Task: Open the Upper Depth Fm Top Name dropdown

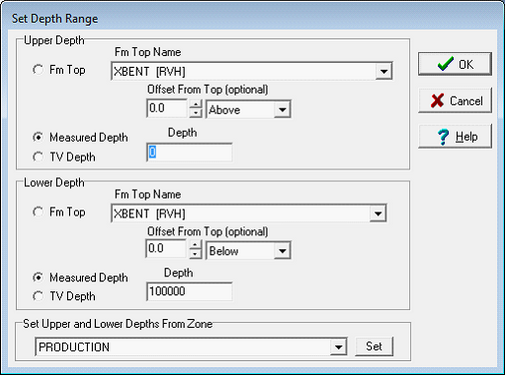Action: pos(384,71)
